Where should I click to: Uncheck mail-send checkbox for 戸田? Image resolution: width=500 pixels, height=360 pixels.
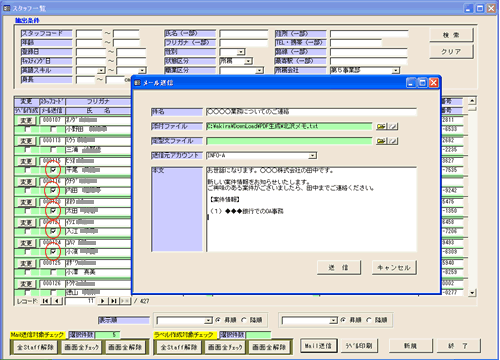pyautogui.click(x=53, y=190)
